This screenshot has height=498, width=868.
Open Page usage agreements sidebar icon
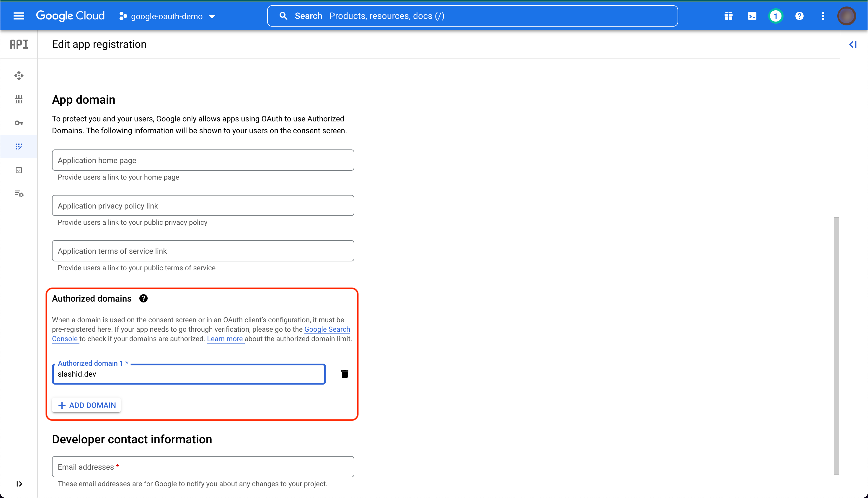tap(19, 193)
